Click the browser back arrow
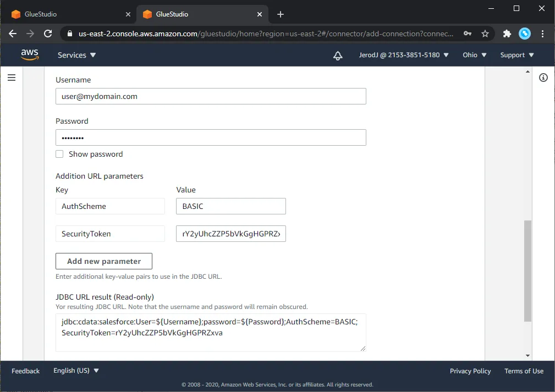Viewport: 555px width, 392px height. (12, 34)
